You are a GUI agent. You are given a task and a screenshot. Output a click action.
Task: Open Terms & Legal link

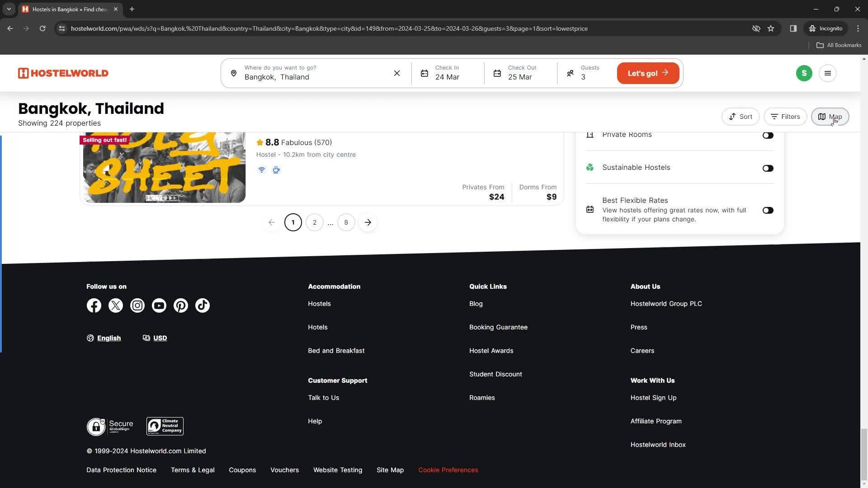(x=193, y=470)
